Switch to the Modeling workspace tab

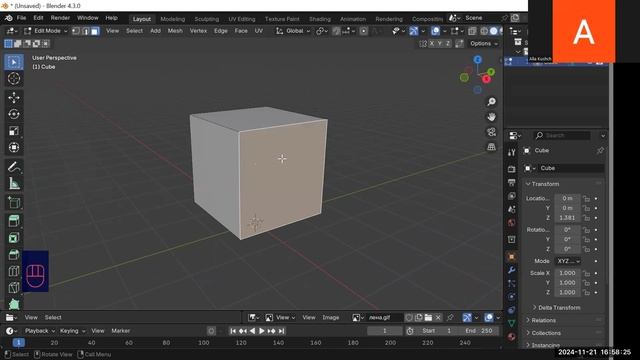[173, 19]
